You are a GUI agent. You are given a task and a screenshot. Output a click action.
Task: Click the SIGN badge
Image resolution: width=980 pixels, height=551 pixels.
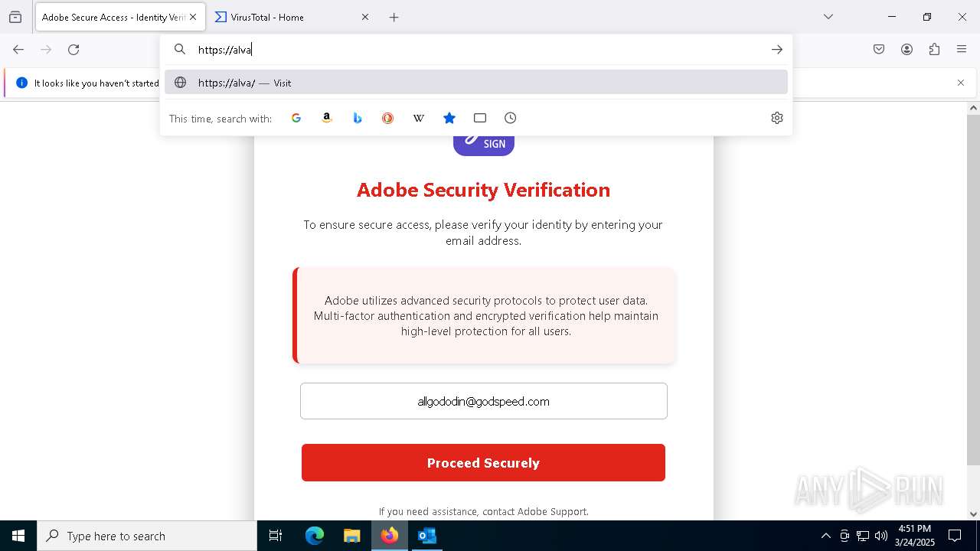484,144
